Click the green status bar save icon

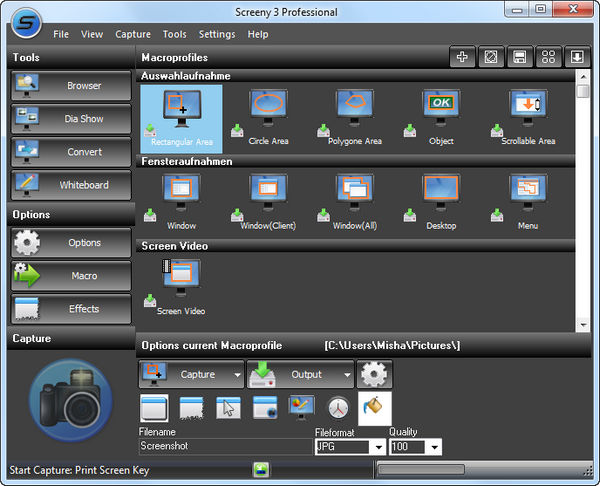261,470
